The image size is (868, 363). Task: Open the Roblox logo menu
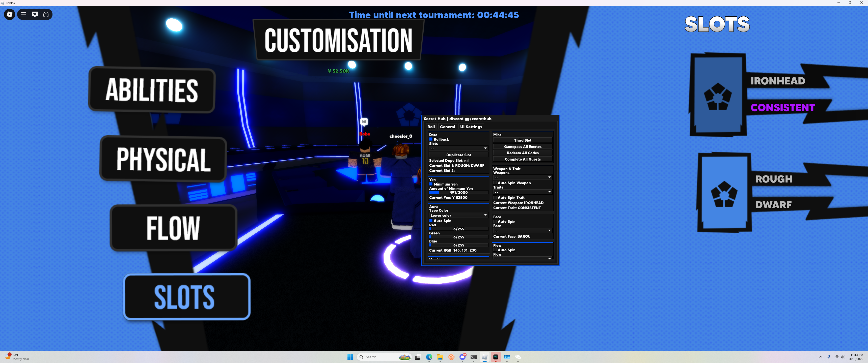click(9, 14)
